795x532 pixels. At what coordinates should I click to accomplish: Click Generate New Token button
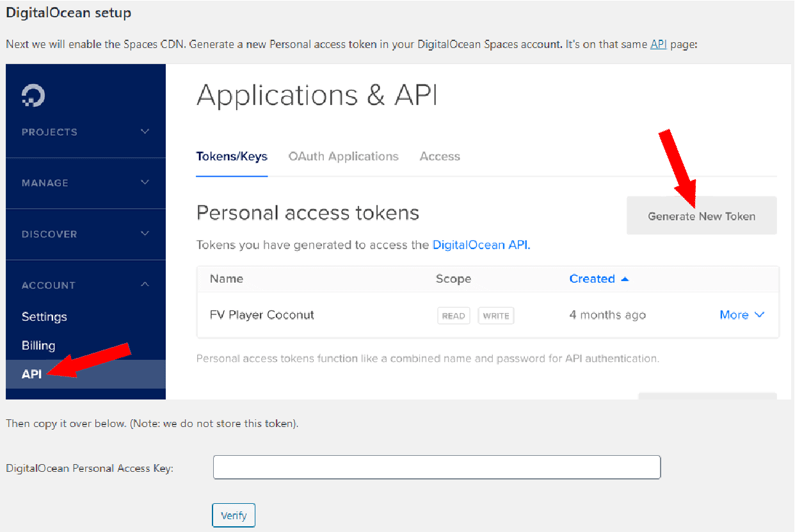[x=702, y=216]
